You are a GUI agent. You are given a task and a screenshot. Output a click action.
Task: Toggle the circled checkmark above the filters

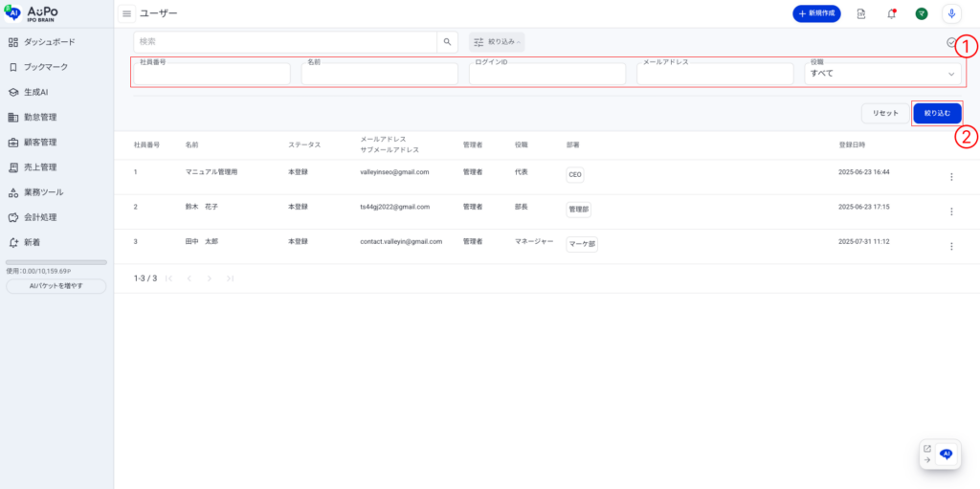[x=950, y=43]
